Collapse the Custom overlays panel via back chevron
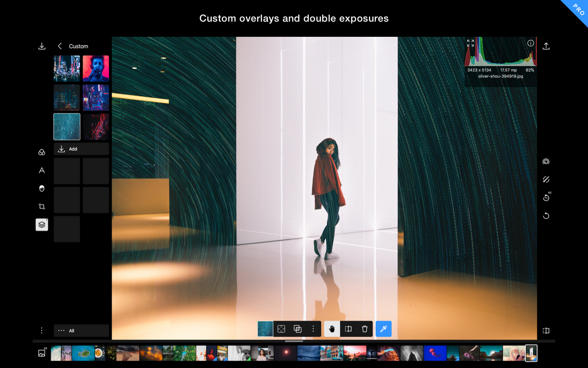Viewport: 588px width, 368px height. coord(59,46)
